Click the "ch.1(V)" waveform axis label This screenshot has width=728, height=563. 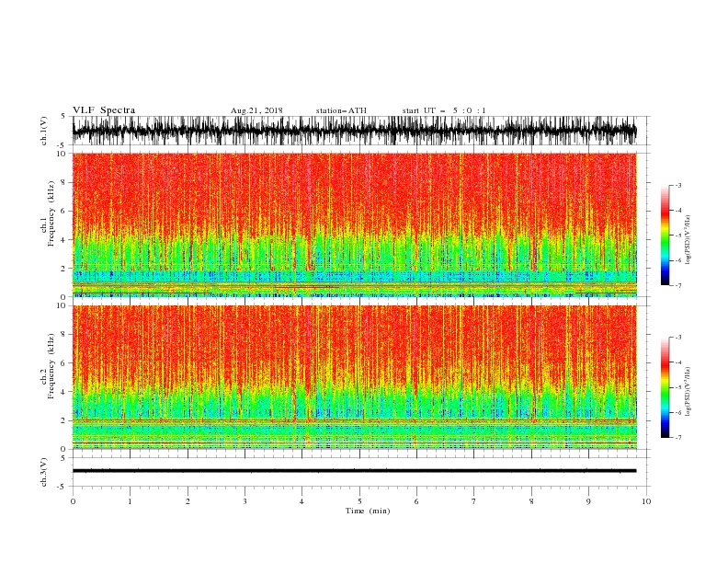[44, 131]
